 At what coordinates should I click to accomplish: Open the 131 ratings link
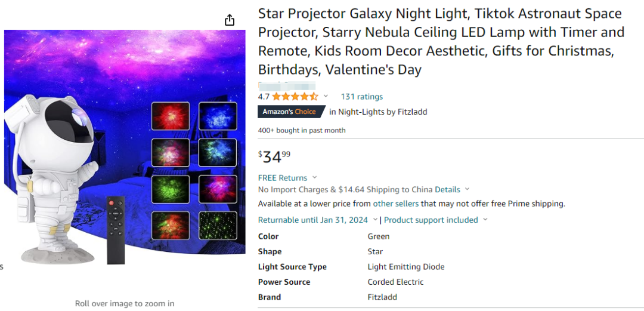point(362,97)
